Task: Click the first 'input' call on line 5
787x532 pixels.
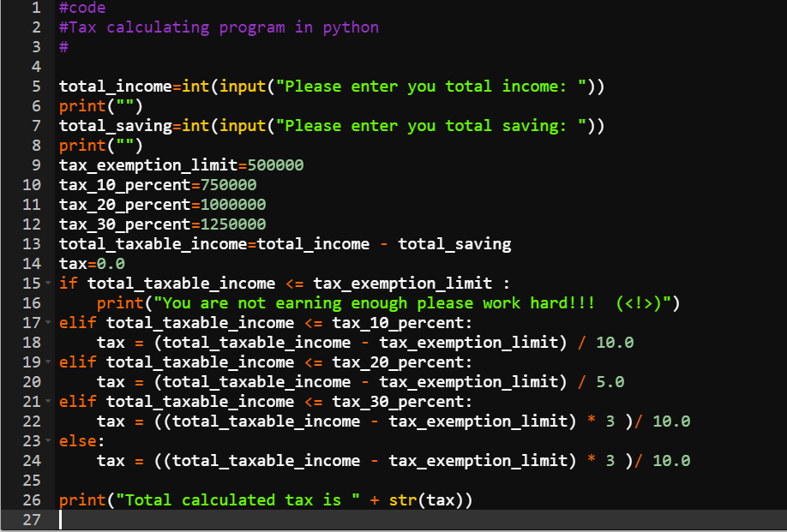Action: (x=243, y=87)
